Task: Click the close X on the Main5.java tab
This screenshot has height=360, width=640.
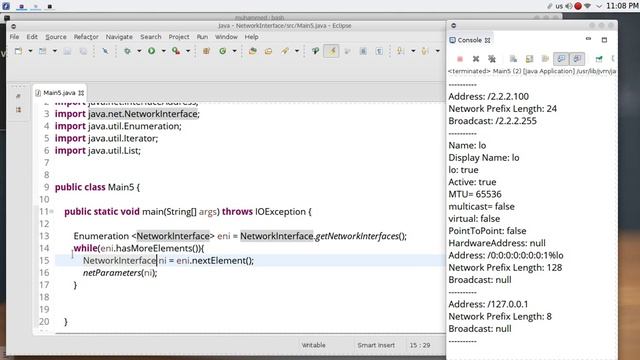Action: [x=81, y=93]
